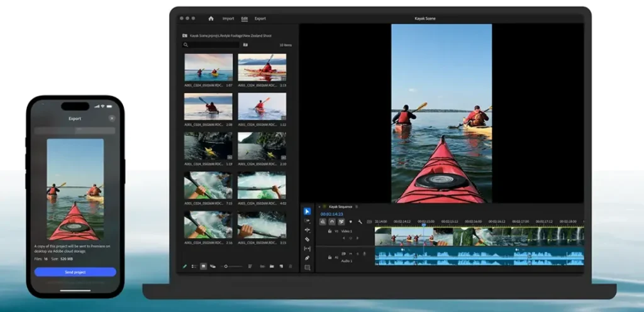Screen dimensions: 644x312
Task: Click the Automate to Sequence icon
Action: coord(262,267)
